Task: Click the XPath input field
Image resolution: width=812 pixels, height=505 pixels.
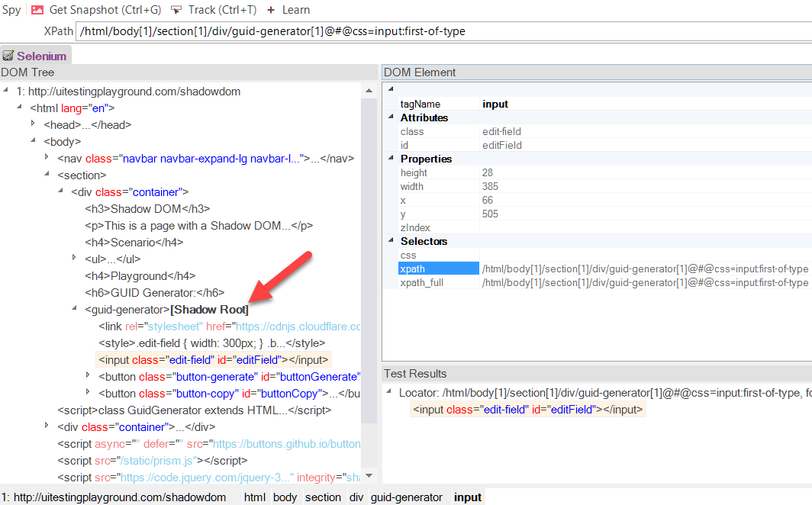Action: [x=443, y=31]
